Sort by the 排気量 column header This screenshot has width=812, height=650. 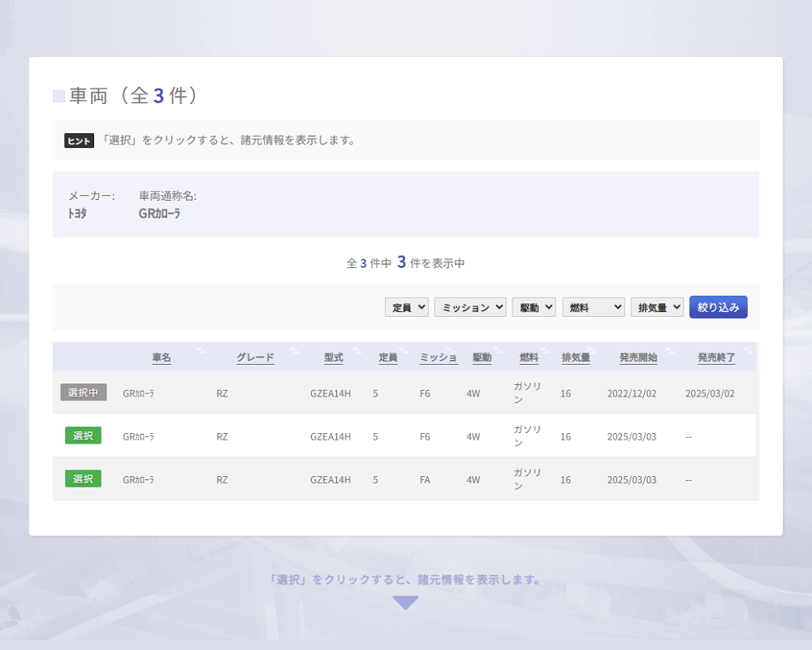(x=576, y=357)
